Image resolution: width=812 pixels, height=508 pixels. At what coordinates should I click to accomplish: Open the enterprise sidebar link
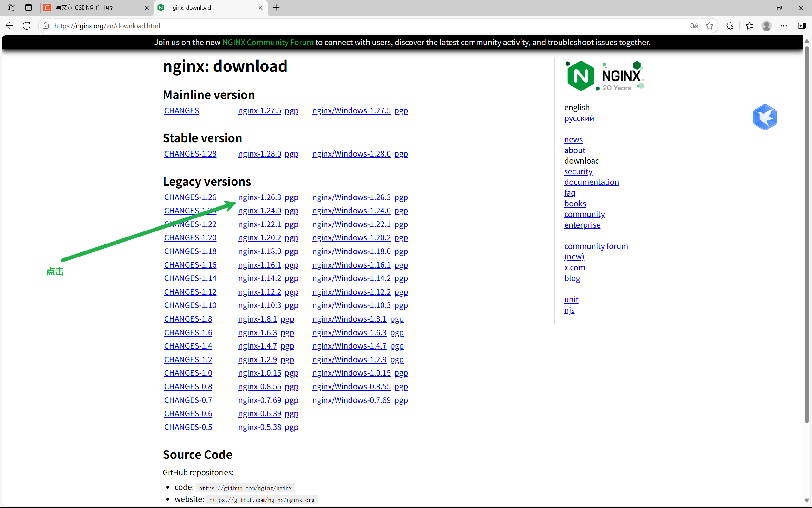(582, 225)
